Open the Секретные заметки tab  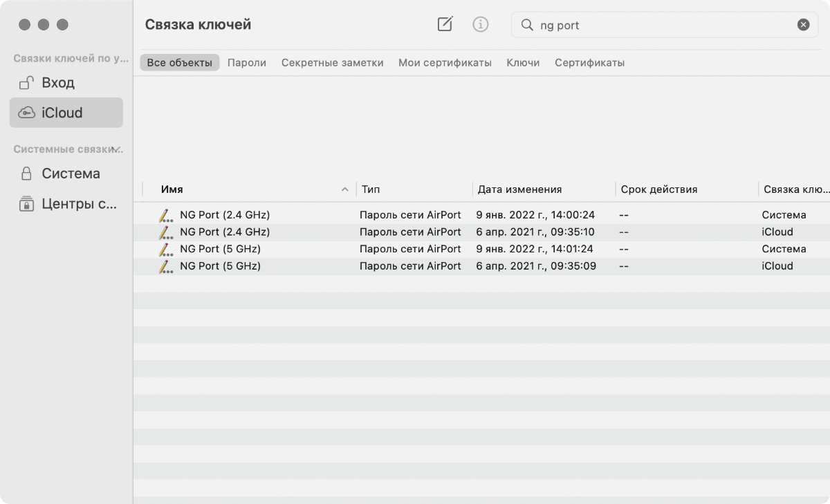point(332,63)
